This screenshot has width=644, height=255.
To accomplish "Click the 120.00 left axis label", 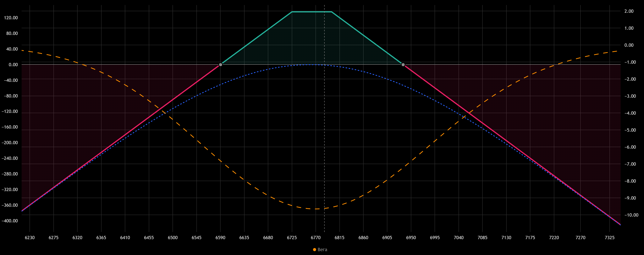I will (x=11, y=18).
